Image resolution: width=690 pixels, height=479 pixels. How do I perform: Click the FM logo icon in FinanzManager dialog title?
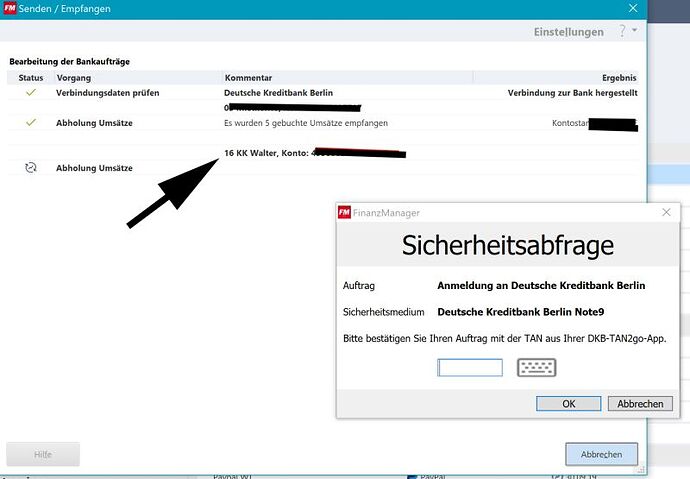click(x=344, y=212)
